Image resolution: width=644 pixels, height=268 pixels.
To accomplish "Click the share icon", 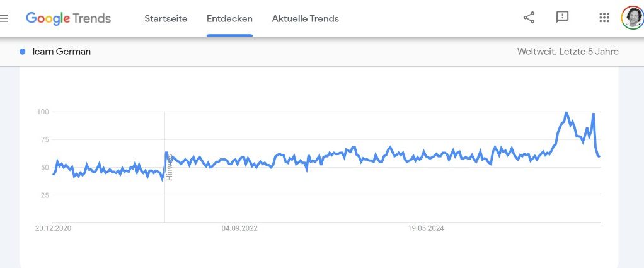I will 529,18.
